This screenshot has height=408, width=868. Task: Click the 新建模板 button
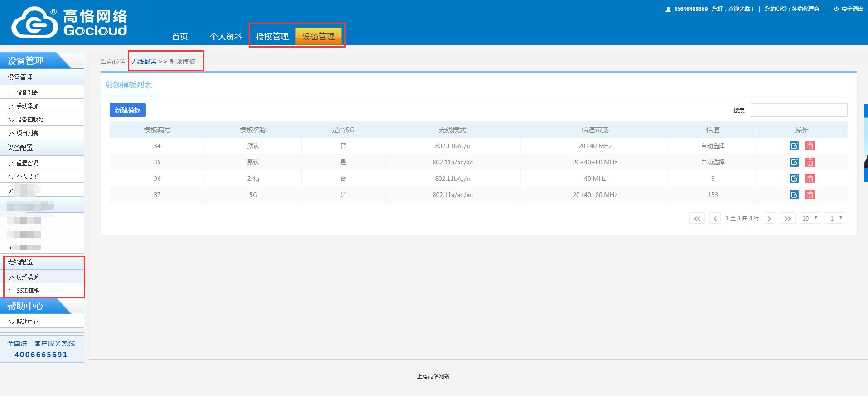128,110
